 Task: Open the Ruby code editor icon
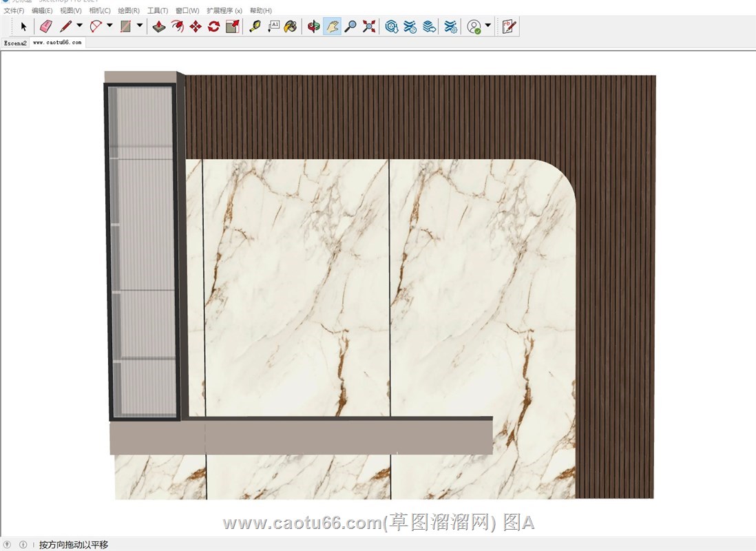509,27
